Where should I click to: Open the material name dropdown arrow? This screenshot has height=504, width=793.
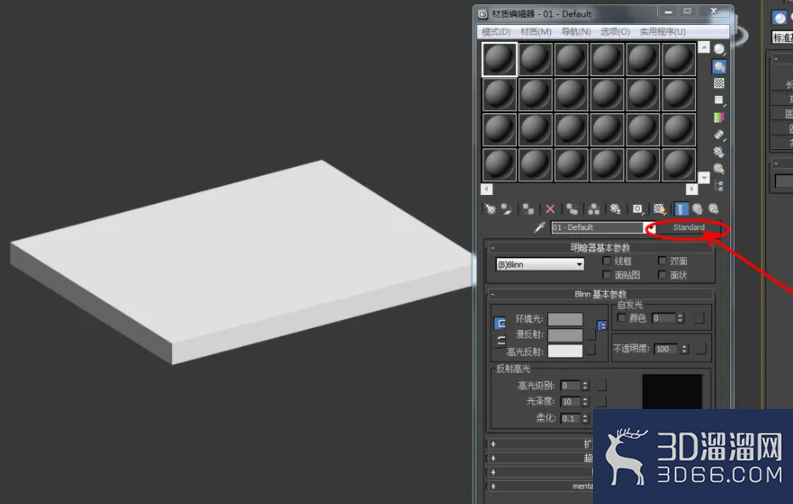coord(649,228)
